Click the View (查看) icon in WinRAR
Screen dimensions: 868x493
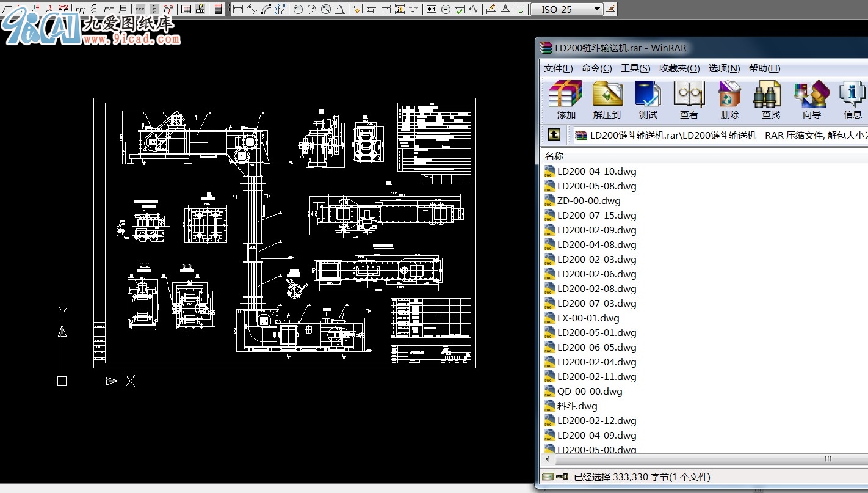(689, 100)
